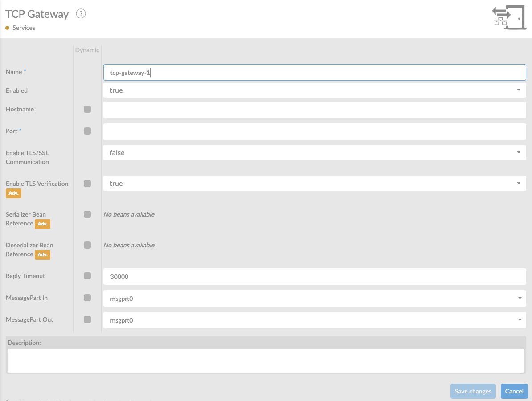Viewport: 532px width, 401px height.
Task: Click the Adv. badge under Enable TLS Verification
Action: pyautogui.click(x=13, y=193)
